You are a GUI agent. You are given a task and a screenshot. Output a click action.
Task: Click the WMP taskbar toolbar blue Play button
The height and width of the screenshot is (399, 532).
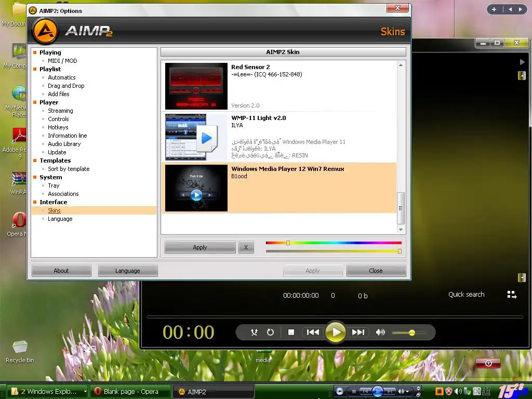pyautogui.click(x=377, y=392)
